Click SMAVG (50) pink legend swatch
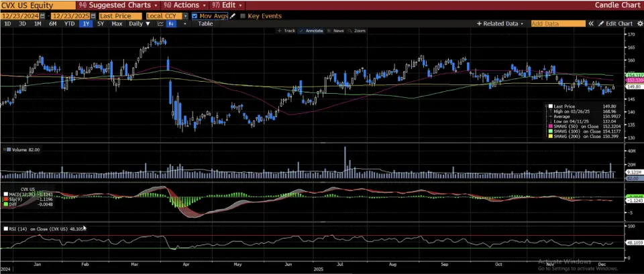 tap(551, 126)
